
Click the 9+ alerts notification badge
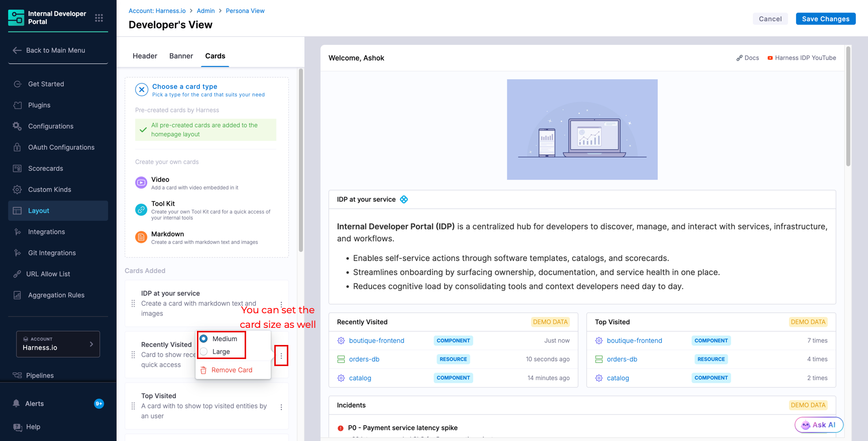(x=99, y=403)
